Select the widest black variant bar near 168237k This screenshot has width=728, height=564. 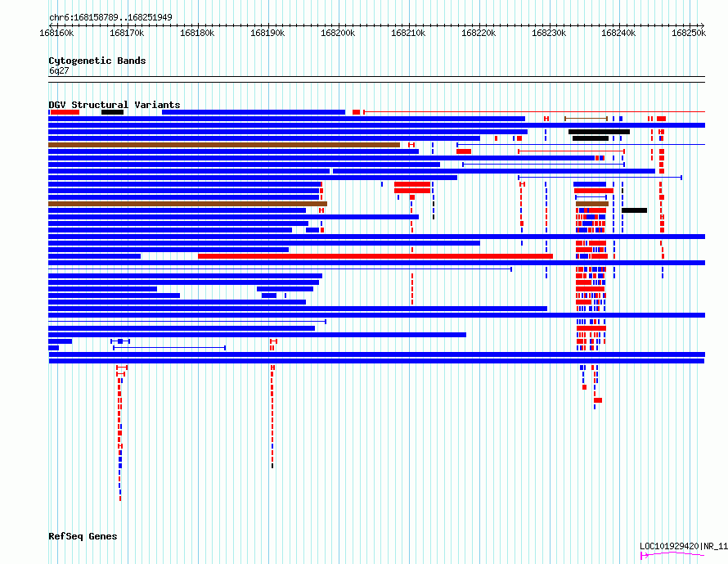tap(599, 132)
